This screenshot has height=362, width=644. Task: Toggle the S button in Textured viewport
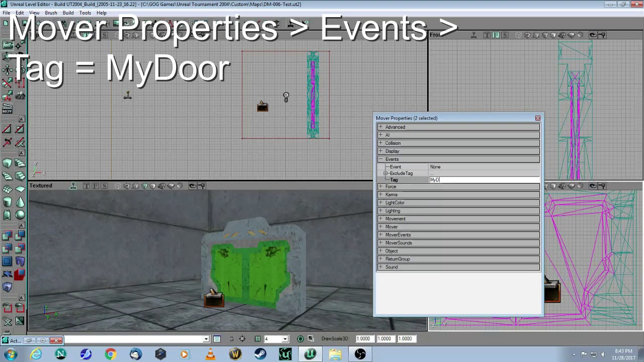point(104,186)
